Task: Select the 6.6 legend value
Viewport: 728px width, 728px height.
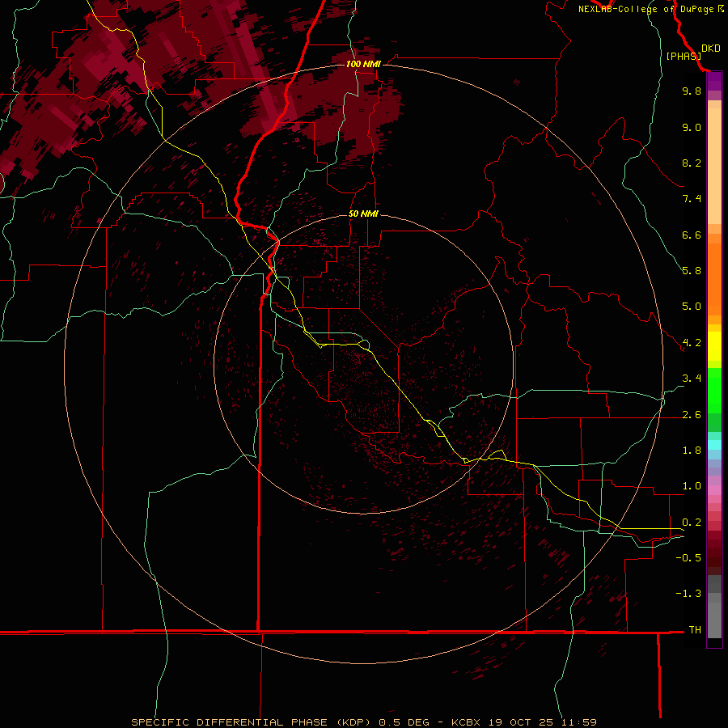Action: 692,235
